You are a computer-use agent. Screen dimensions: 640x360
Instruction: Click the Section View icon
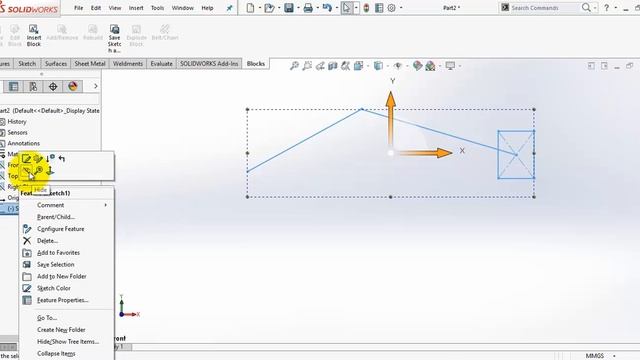tap(333, 66)
